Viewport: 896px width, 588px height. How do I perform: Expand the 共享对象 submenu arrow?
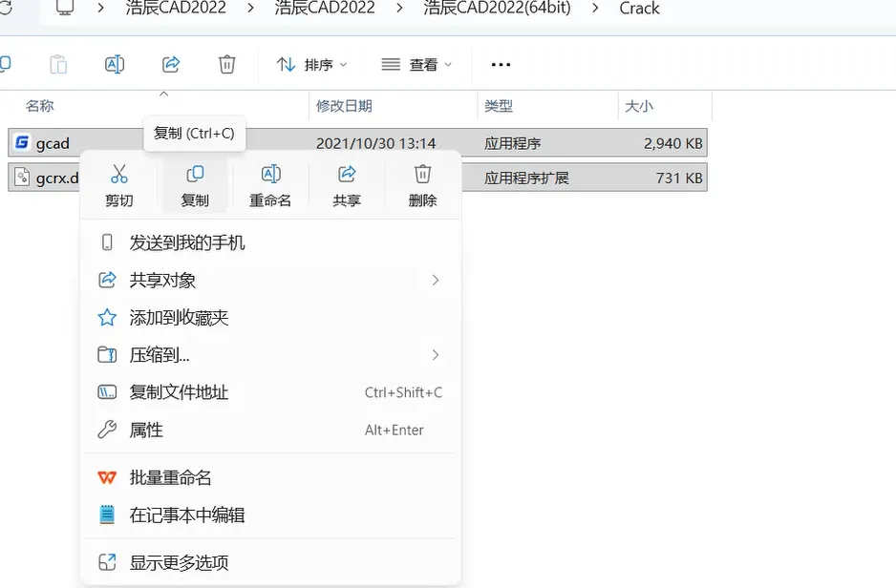pyautogui.click(x=436, y=281)
